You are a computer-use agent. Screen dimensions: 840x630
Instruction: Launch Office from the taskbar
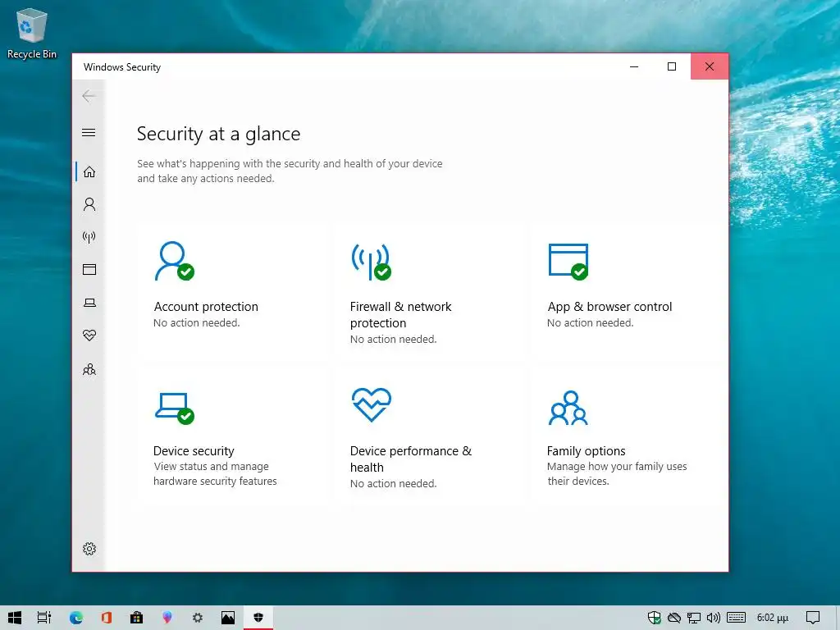click(107, 618)
